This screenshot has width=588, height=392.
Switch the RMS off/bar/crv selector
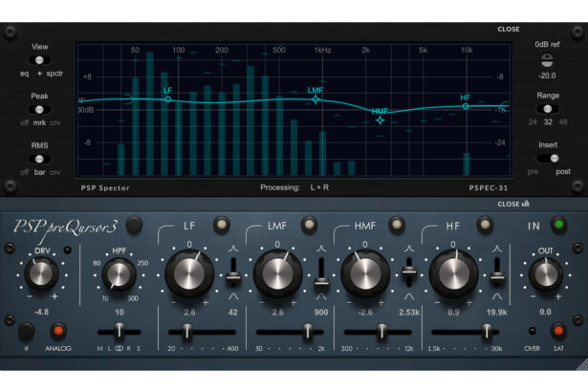(x=39, y=159)
